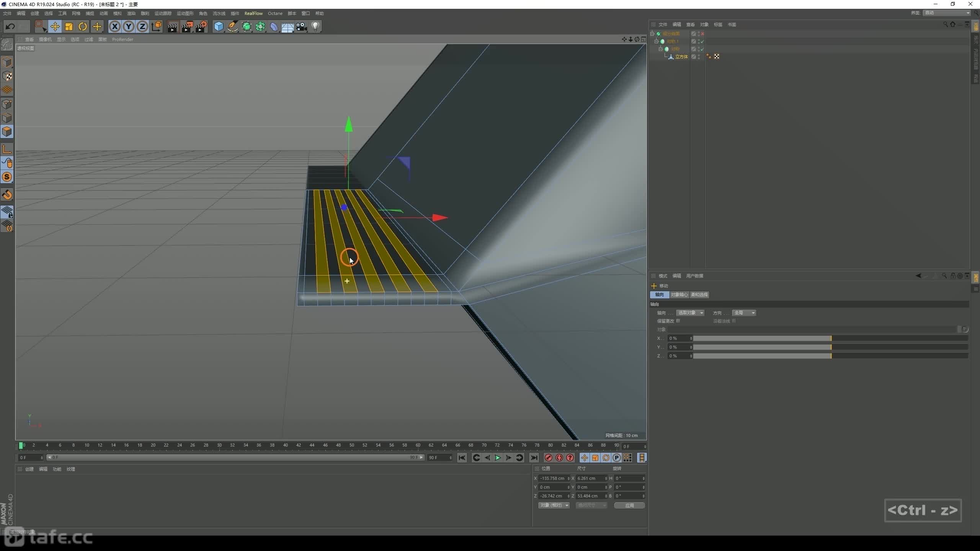Open the spline pen tool
Screen dimensions: 980x551
pyautogui.click(x=232, y=26)
